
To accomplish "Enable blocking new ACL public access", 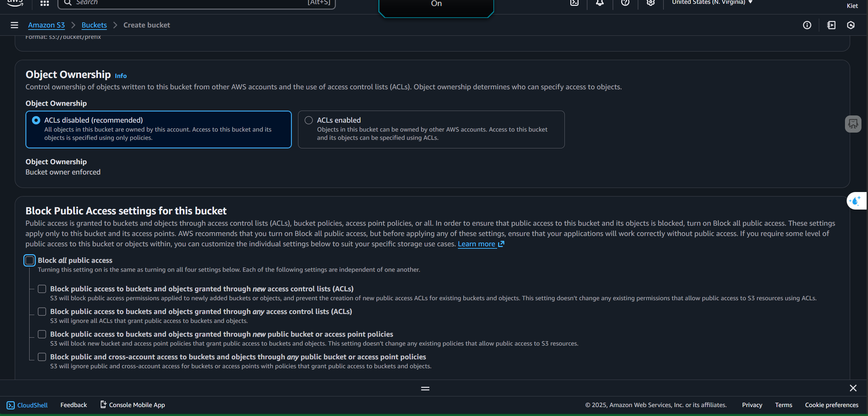I will [x=42, y=289].
